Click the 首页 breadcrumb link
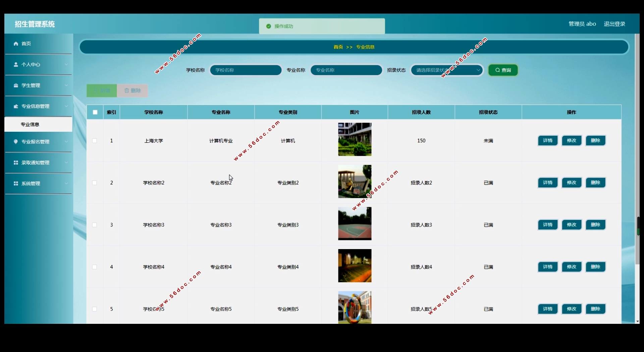 point(338,47)
